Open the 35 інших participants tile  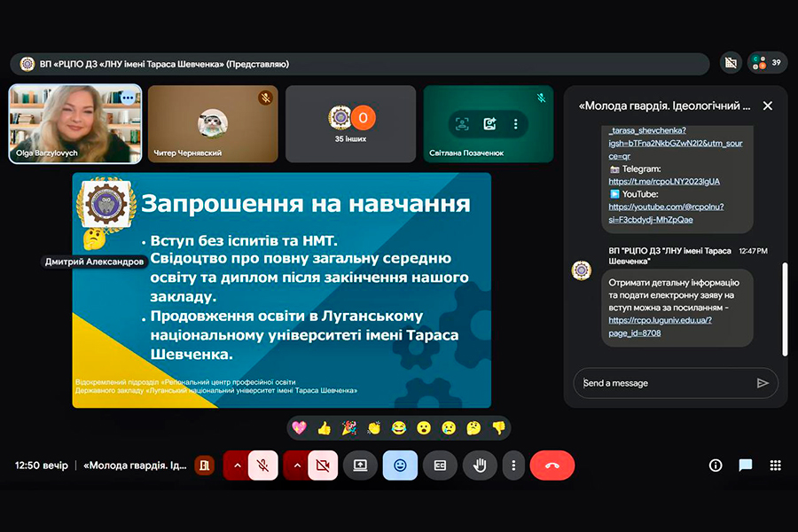pos(350,124)
